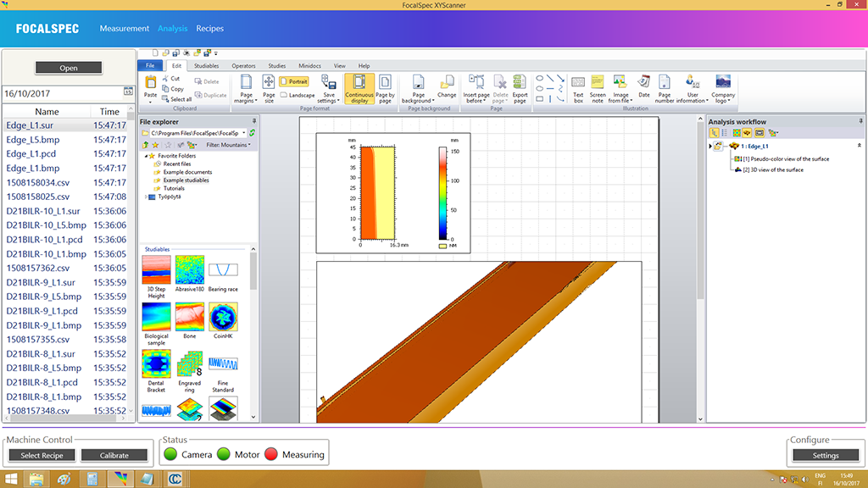Viewport: 868px width, 488px height.
Task: Open Settings under Configure
Action: [826, 455]
